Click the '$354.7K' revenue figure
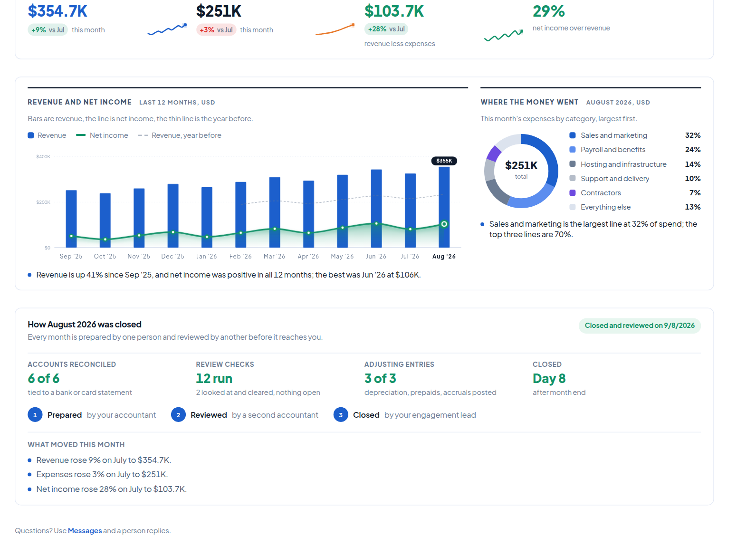The width and height of the screenshot is (756, 556). click(57, 11)
